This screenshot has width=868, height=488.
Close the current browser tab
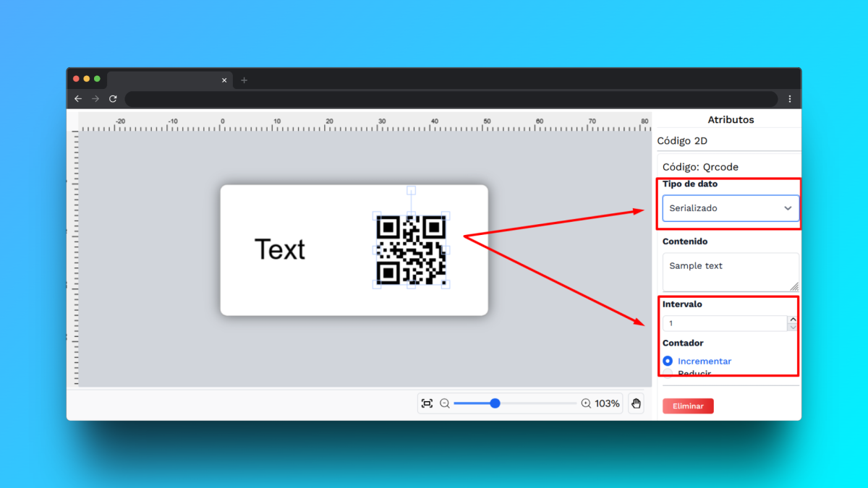pos(224,80)
